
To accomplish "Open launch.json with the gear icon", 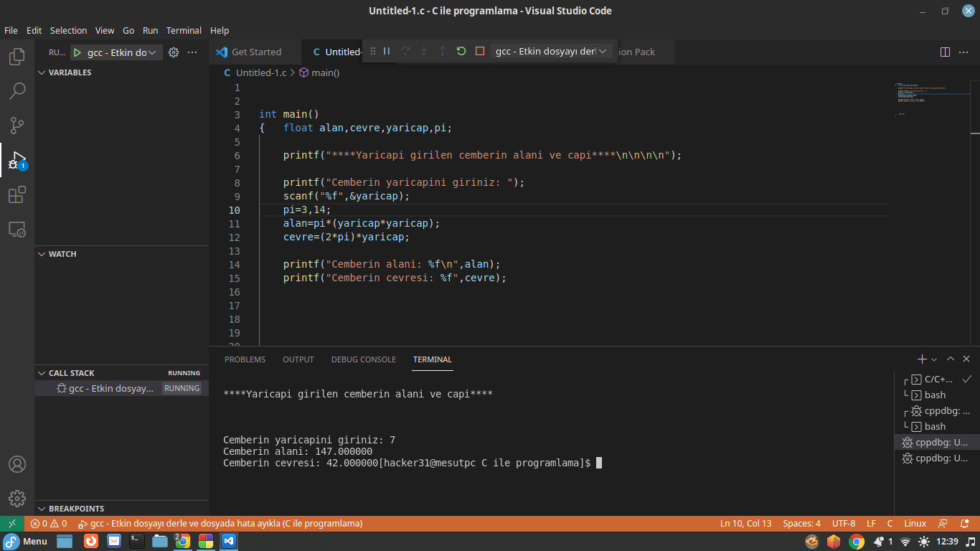I will [173, 52].
